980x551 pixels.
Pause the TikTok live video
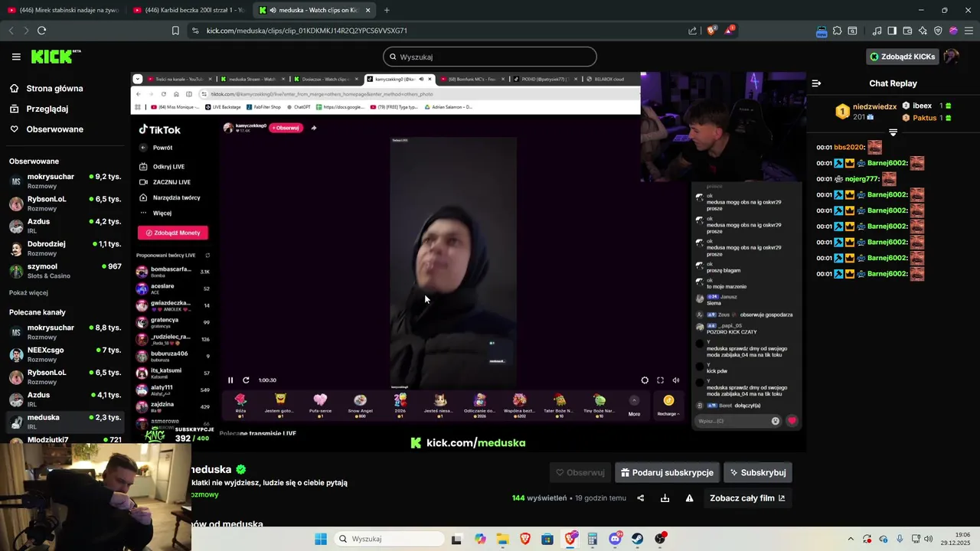coord(230,380)
